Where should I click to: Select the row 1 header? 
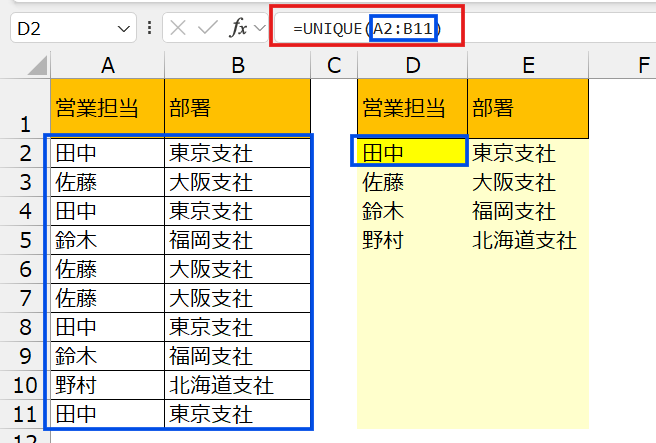[x=24, y=109]
